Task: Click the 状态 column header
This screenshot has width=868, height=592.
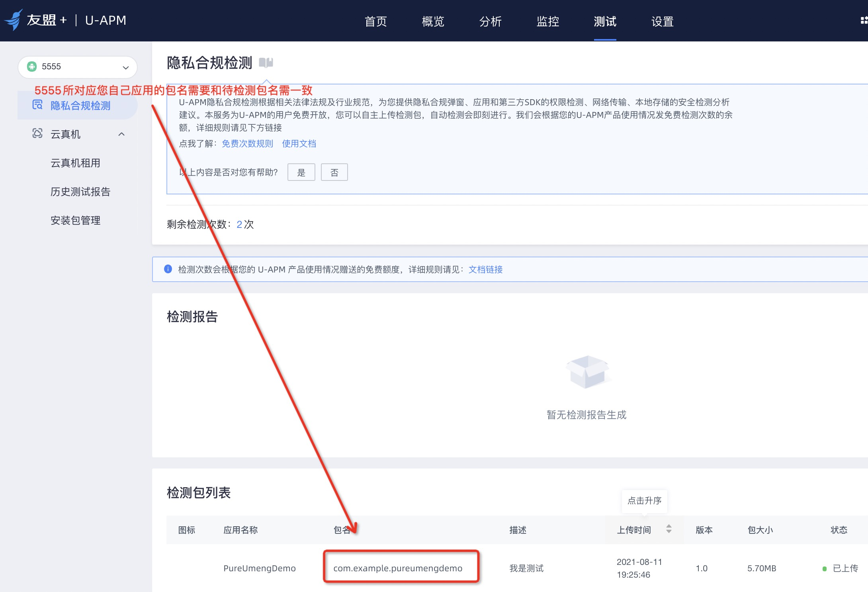Action: pyautogui.click(x=839, y=530)
